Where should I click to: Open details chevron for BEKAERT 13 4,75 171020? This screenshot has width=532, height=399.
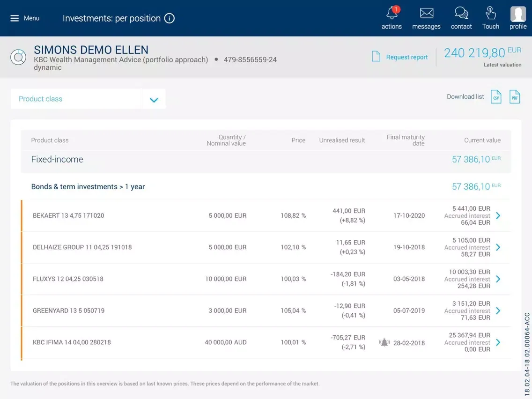[x=498, y=215]
